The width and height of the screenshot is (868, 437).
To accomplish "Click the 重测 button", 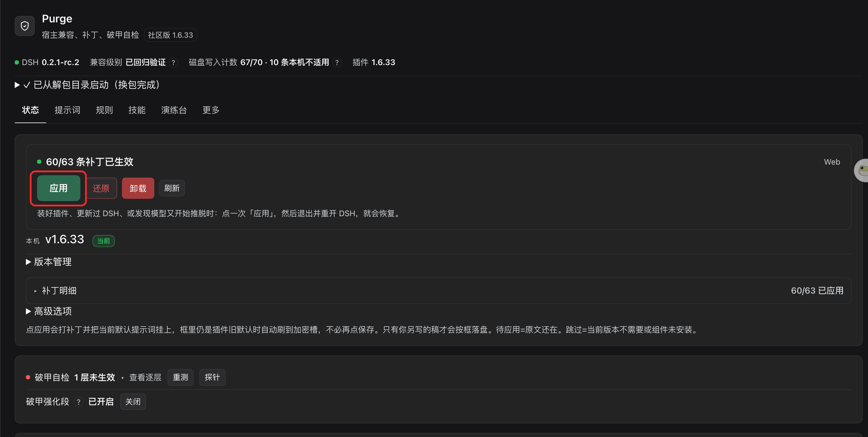I will point(180,377).
